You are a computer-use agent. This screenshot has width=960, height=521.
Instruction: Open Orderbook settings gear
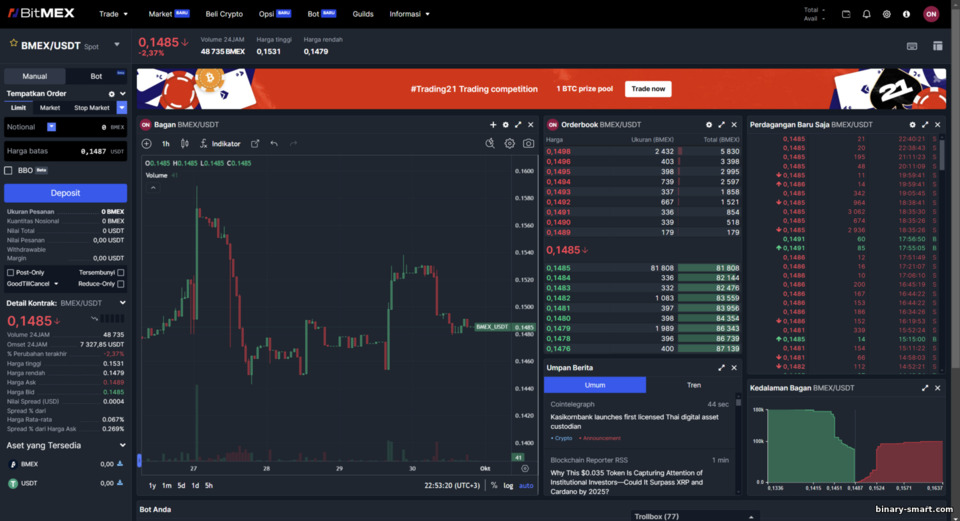pyautogui.click(x=709, y=125)
